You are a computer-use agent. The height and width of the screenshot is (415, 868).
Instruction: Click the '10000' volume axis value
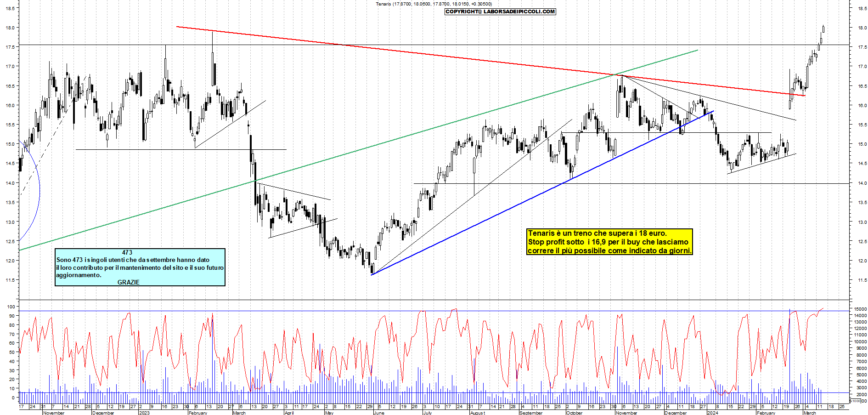pos(860,341)
